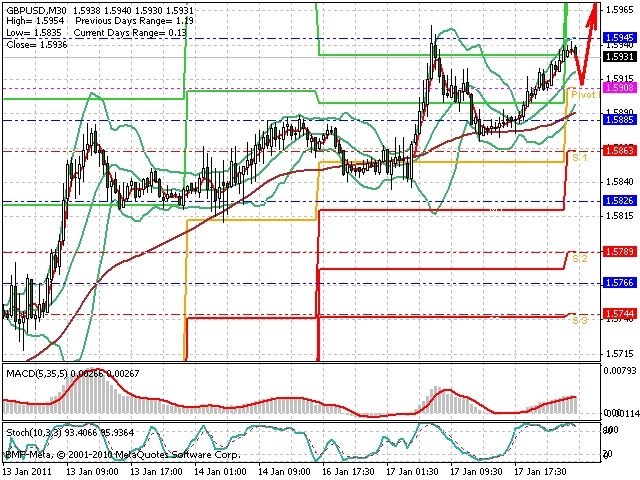640x480 pixels.
Task: Click the S 1 support label
Action: click(x=580, y=157)
